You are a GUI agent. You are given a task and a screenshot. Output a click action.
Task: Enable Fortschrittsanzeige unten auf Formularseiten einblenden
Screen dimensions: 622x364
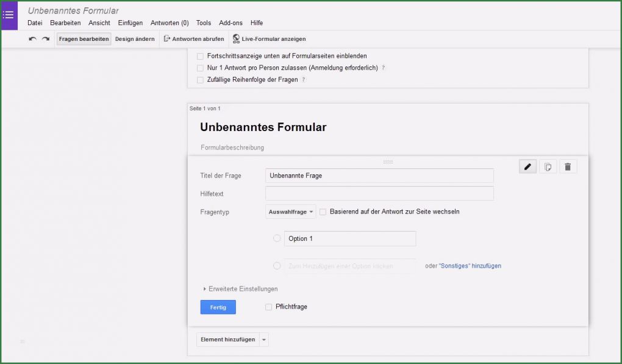(200, 55)
